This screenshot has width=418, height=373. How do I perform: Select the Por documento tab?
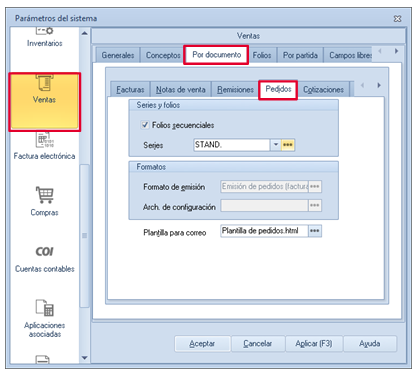coord(216,55)
